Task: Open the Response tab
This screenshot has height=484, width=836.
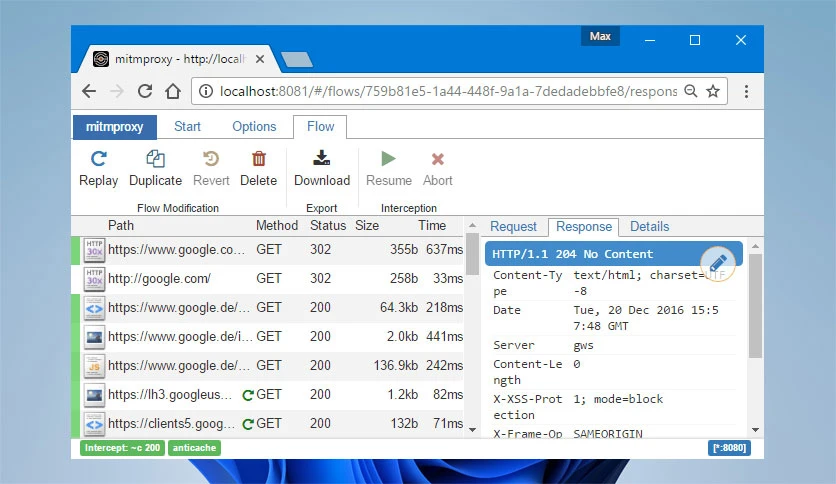Action: pyautogui.click(x=584, y=227)
